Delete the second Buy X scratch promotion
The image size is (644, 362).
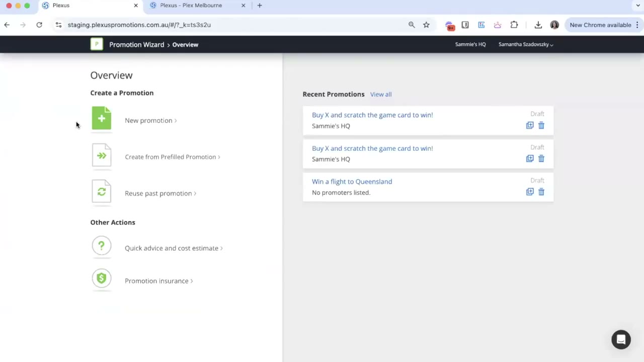coord(541,158)
